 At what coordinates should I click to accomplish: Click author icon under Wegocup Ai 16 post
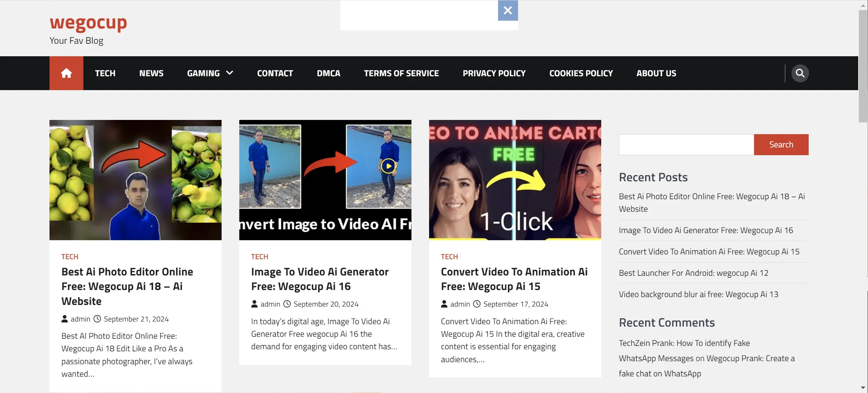(x=254, y=304)
